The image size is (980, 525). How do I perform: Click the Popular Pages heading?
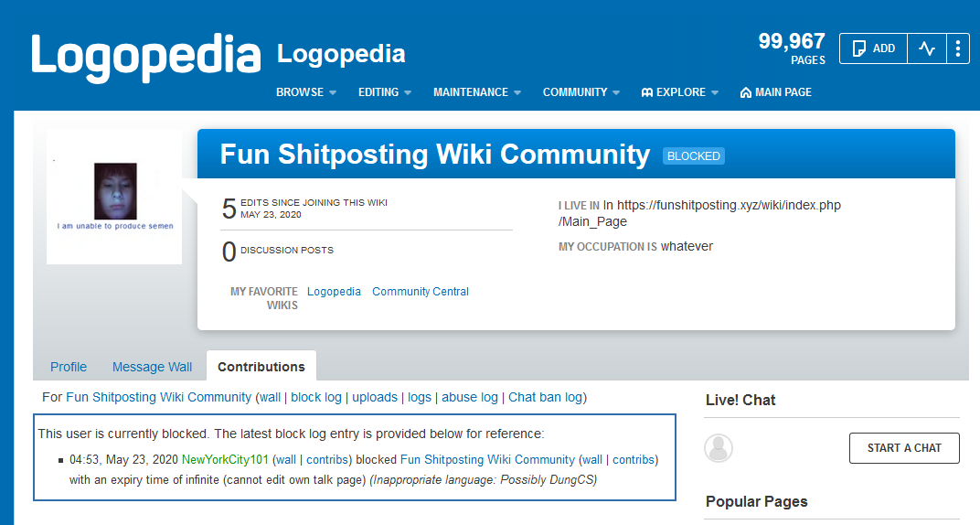[x=756, y=501]
